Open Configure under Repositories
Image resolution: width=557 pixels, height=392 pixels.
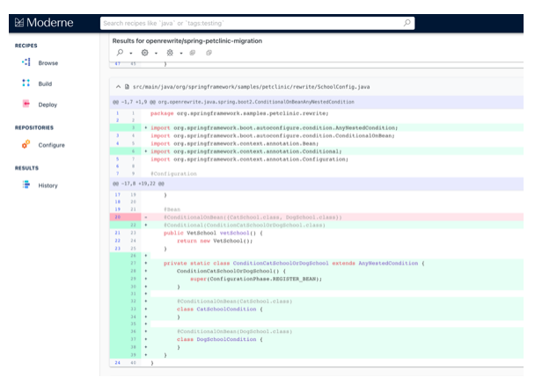point(52,145)
